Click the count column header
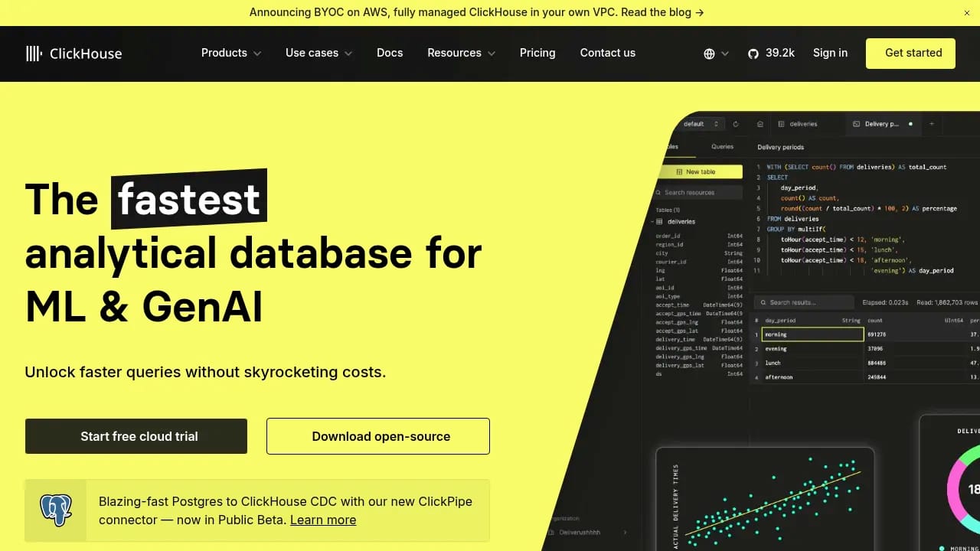The height and width of the screenshot is (551, 980). point(875,321)
